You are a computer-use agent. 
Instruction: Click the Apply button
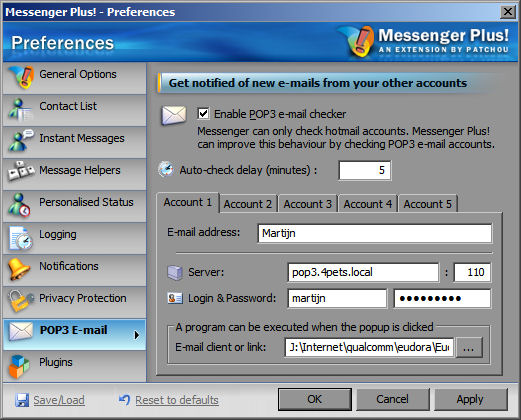pos(470,399)
